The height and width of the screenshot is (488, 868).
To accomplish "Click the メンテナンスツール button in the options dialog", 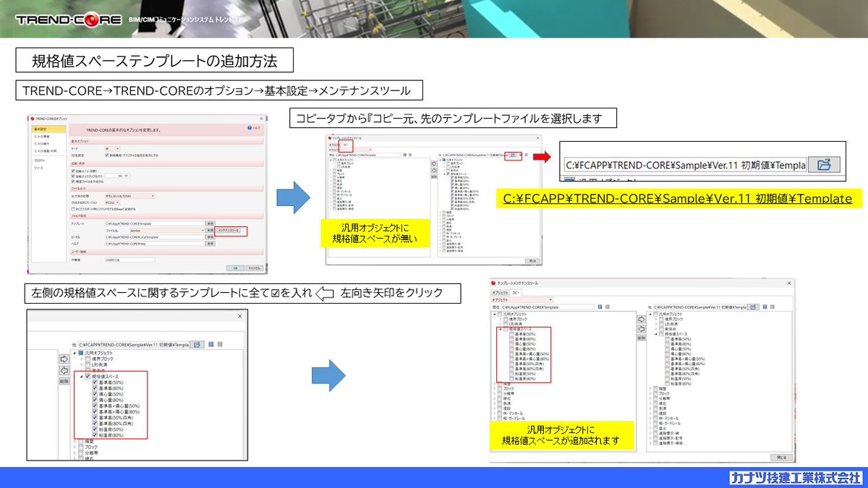I will pos(229,230).
